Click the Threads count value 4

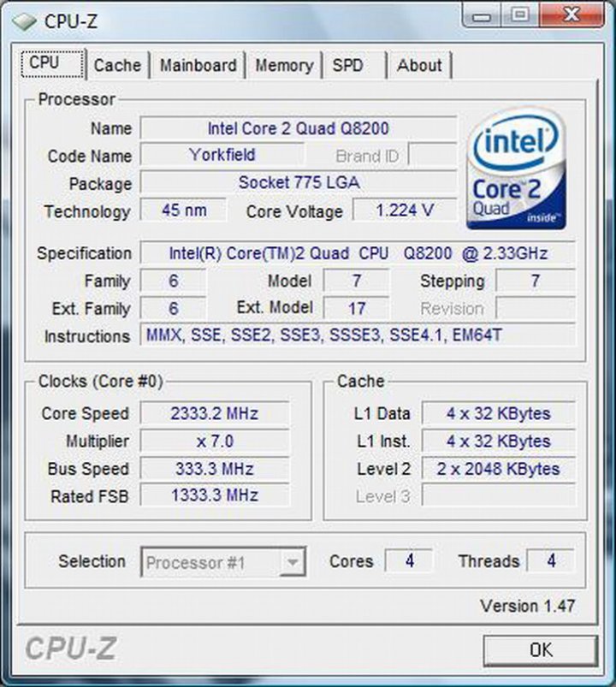coord(551,560)
